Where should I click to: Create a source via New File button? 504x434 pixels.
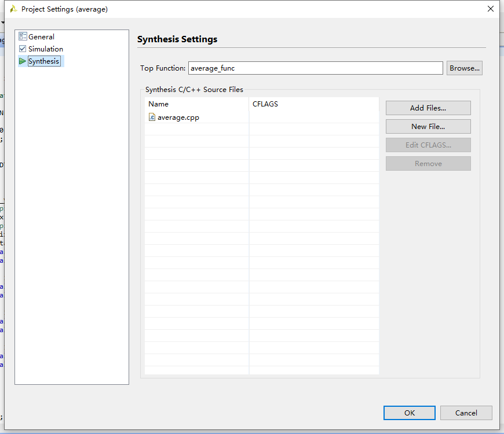428,127
